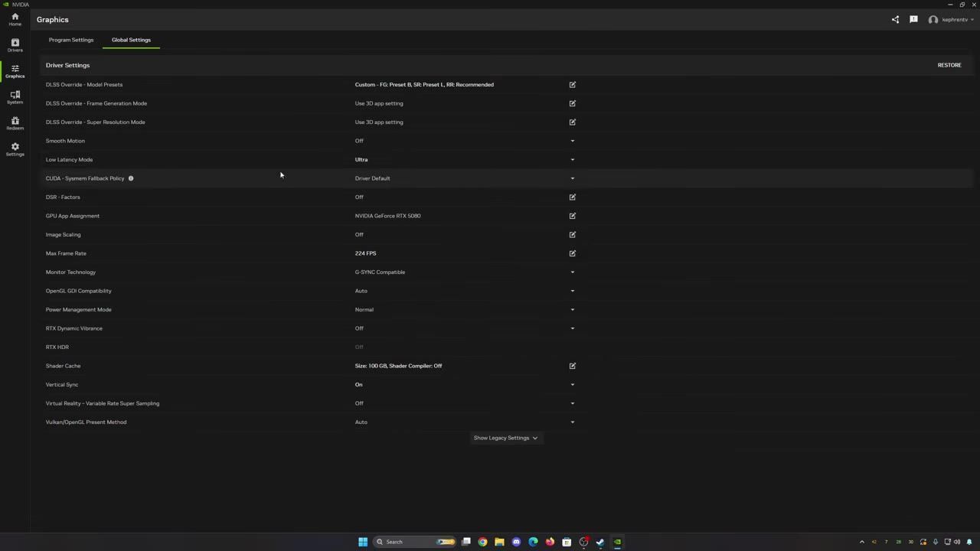The width and height of the screenshot is (980, 551).
Task: Show info for CUDA Sysmem Fallback Policy
Action: coord(131,178)
